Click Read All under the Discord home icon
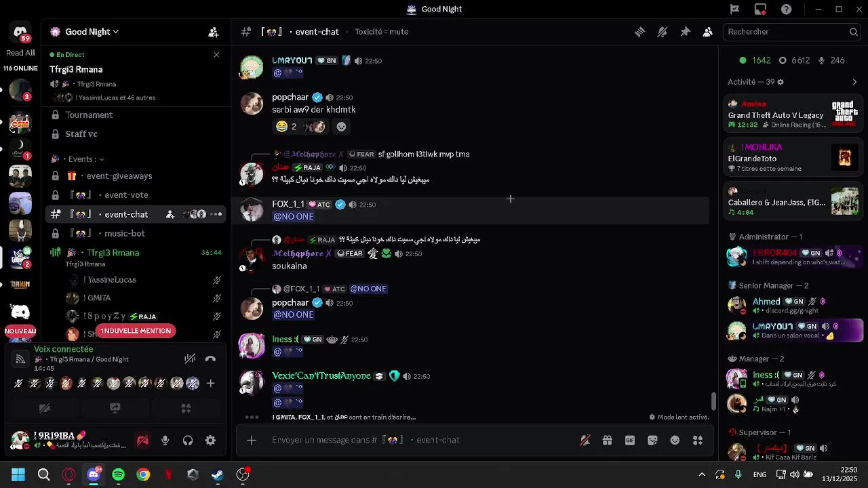The height and width of the screenshot is (488, 868). (20, 53)
